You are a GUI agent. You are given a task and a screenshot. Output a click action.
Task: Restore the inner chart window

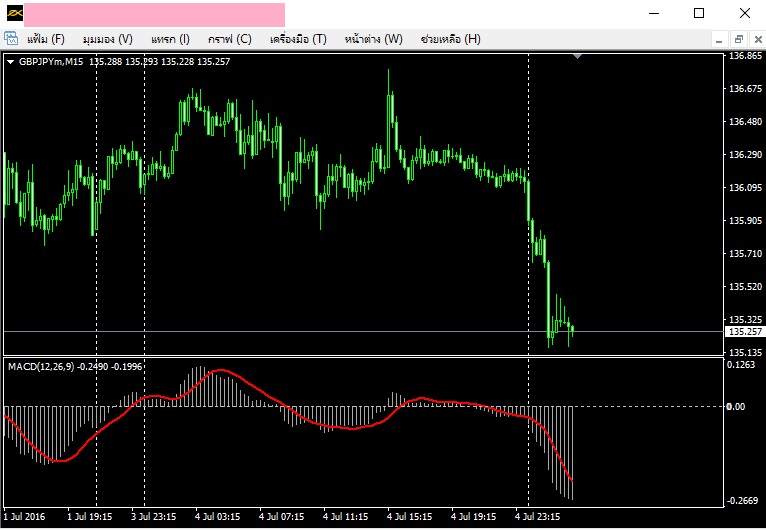(x=738, y=40)
